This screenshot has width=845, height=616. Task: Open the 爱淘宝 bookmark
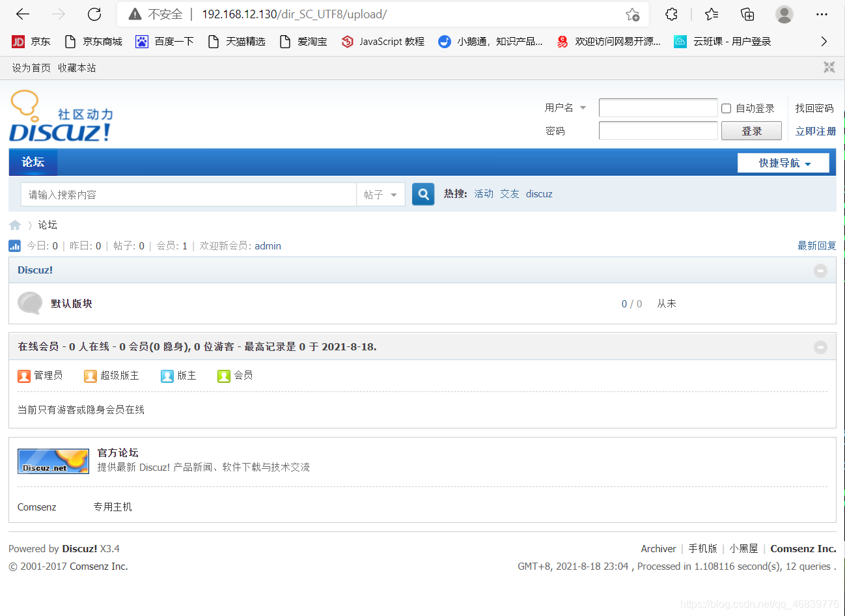(x=303, y=42)
